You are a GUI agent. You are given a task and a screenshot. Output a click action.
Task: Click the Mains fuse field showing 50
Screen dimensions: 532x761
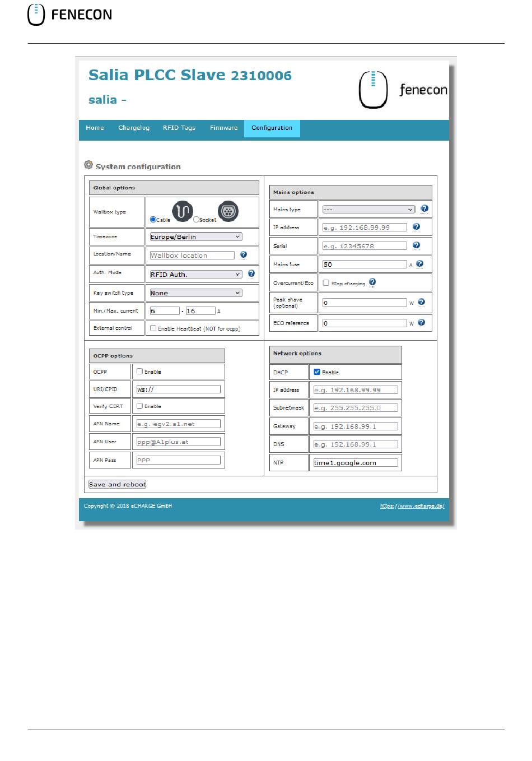(365, 265)
